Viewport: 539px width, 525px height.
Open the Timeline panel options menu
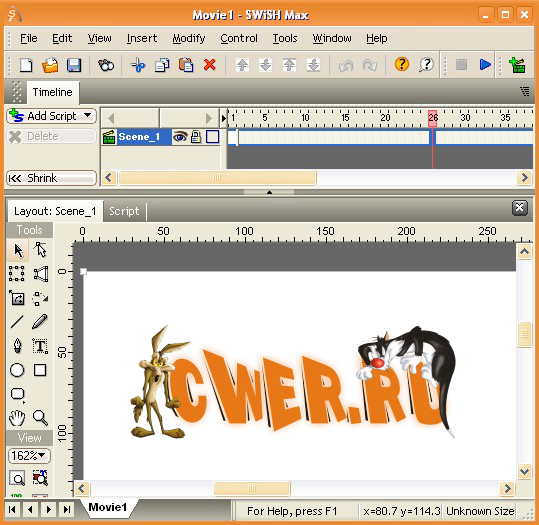click(524, 91)
